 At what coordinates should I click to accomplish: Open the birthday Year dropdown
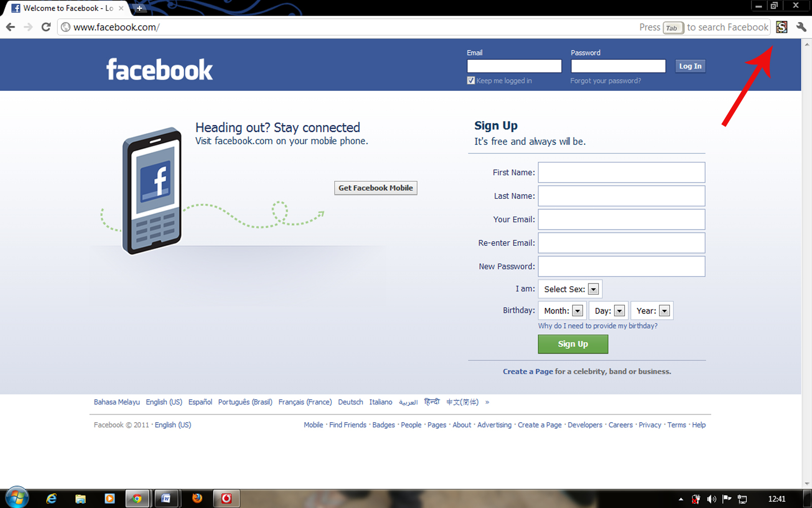[x=652, y=310]
